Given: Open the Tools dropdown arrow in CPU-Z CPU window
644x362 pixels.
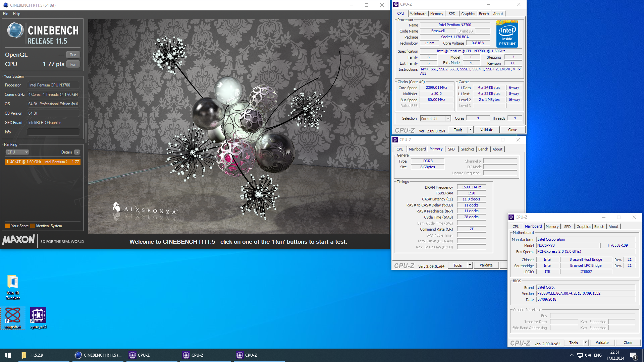Looking at the screenshot, I should pos(470,130).
